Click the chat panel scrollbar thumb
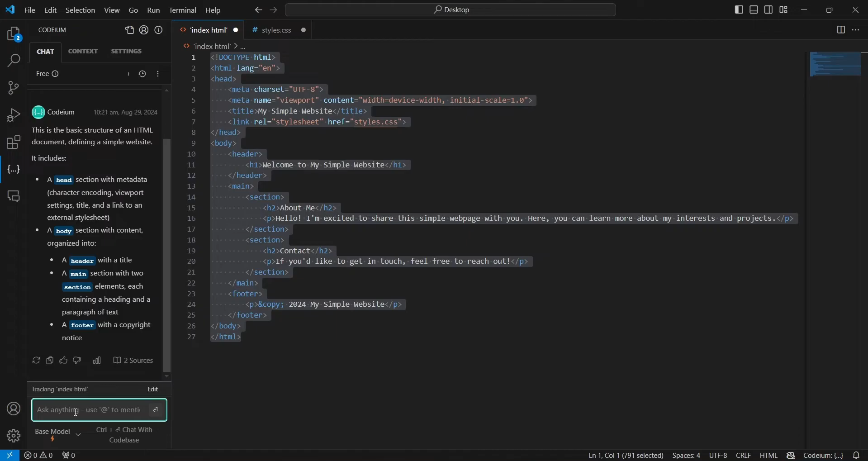 pyautogui.click(x=167, y=255)
